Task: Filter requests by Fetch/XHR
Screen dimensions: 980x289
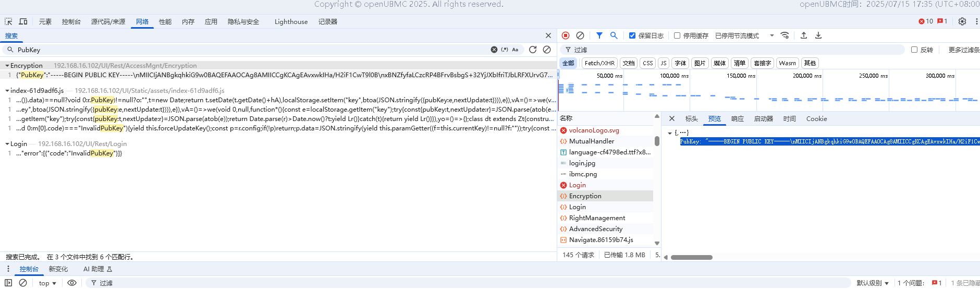Action: [x=599, y=63]
